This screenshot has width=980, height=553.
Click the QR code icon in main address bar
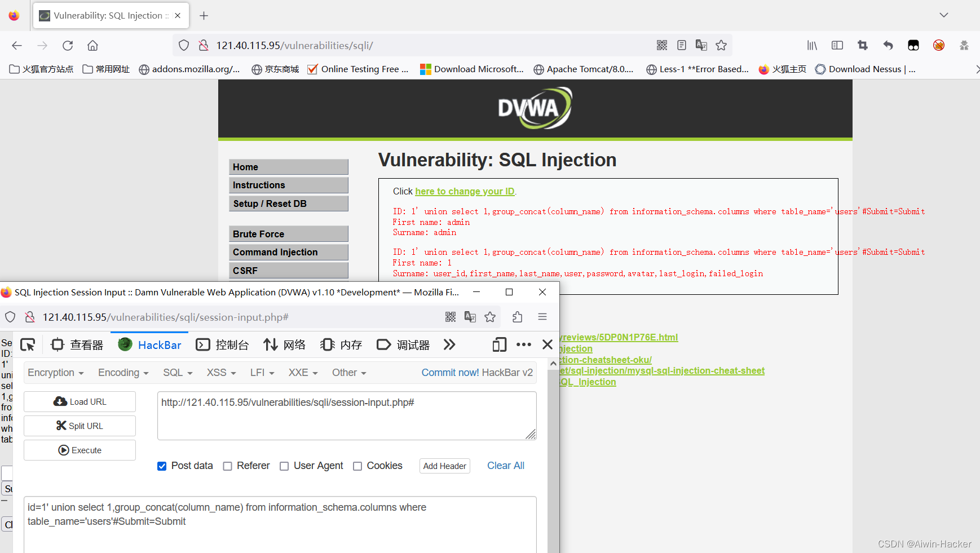[x=662, y=45]
